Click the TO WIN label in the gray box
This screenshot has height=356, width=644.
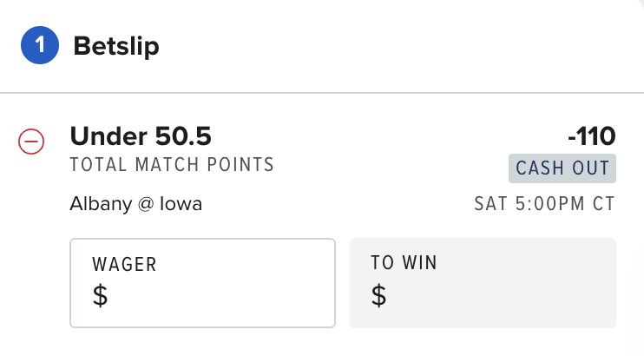coord(404,263)
